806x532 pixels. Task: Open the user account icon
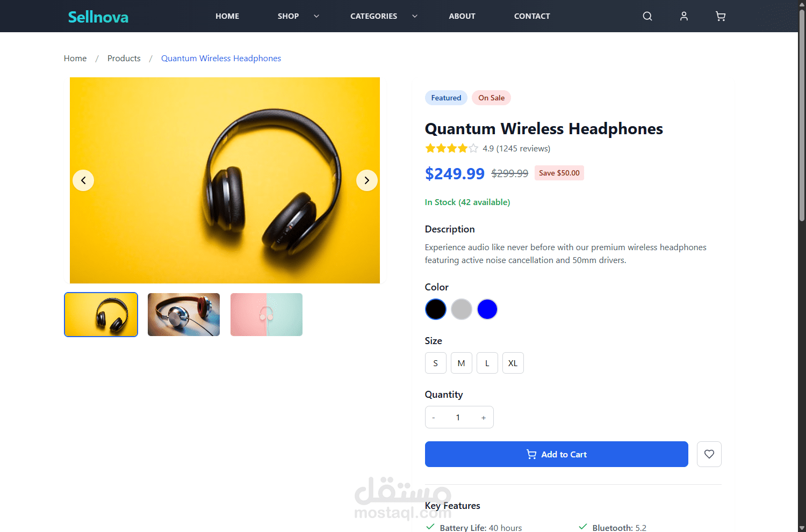coord(684,16)
